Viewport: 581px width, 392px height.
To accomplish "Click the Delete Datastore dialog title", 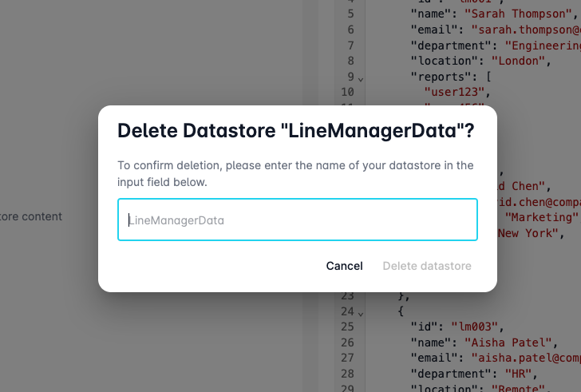I will tap(296, 132).
